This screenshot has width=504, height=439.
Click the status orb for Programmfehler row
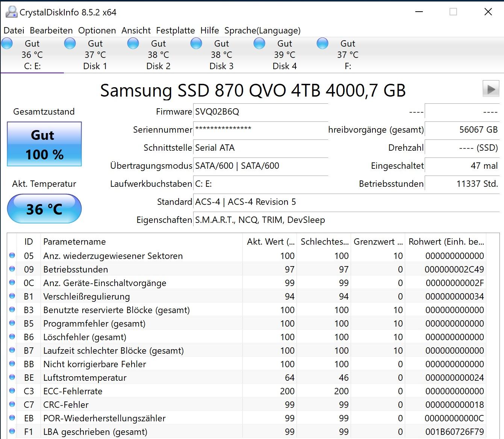click(x=12, y=323)
